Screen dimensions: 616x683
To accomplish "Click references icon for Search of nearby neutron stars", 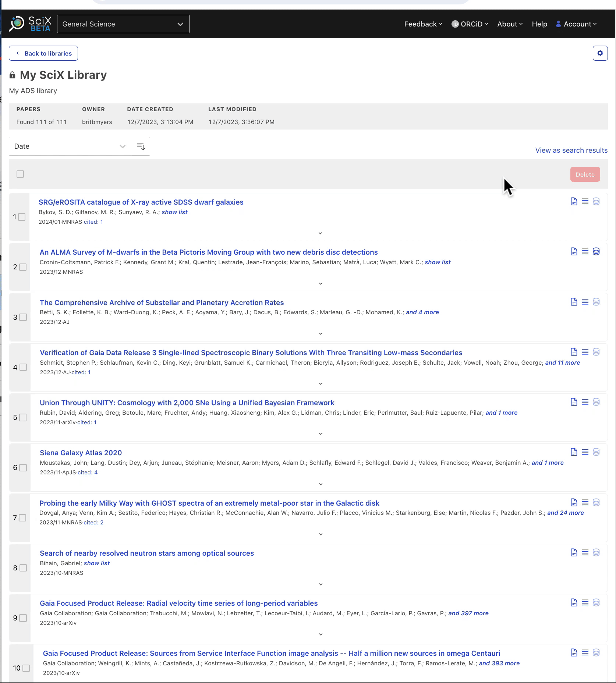I will point(585,553).
